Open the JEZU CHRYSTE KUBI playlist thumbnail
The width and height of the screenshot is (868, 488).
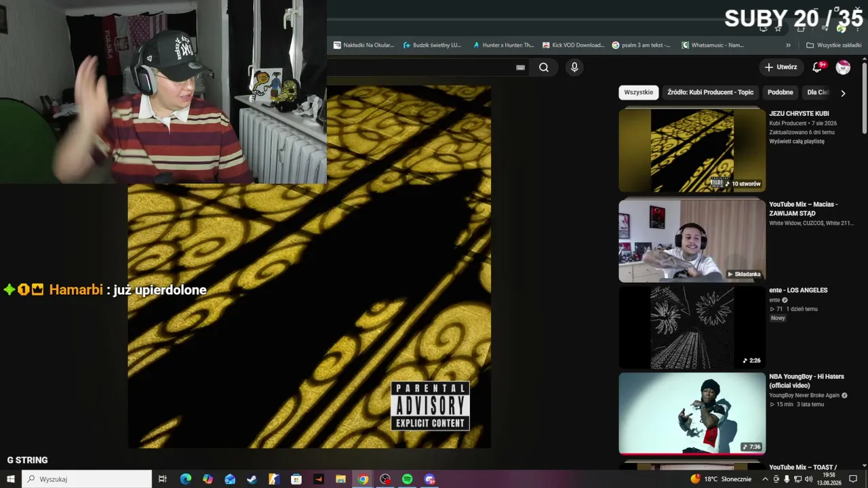(692, 150)
